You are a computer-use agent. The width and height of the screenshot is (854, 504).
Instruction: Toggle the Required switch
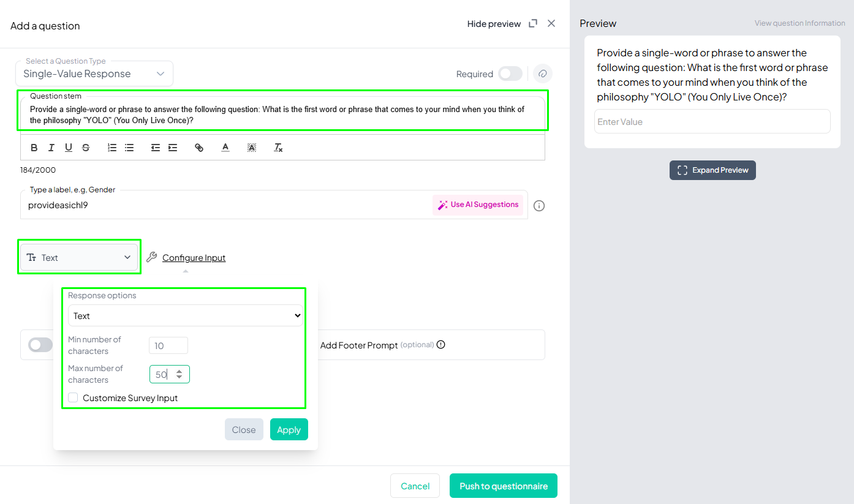click(x=510, y=73)
